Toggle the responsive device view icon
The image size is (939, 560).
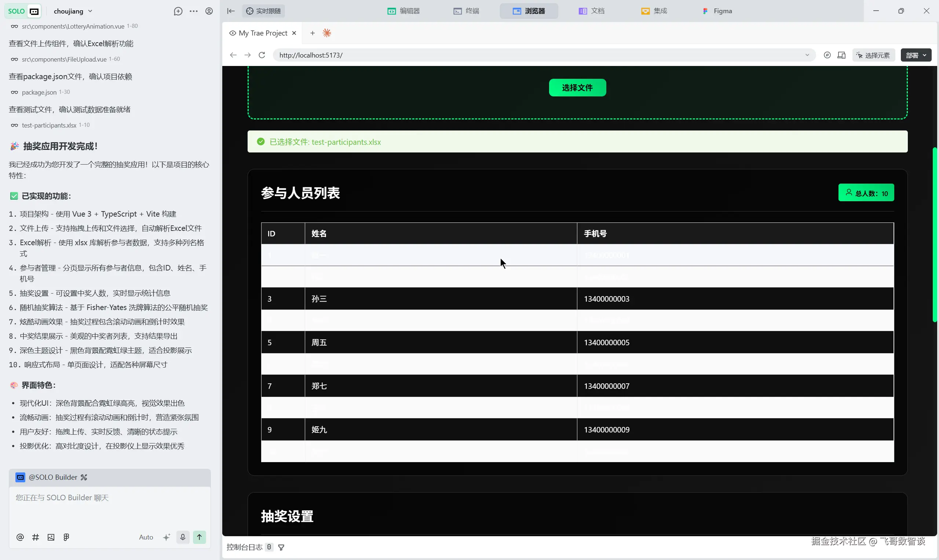coord(841,55)
